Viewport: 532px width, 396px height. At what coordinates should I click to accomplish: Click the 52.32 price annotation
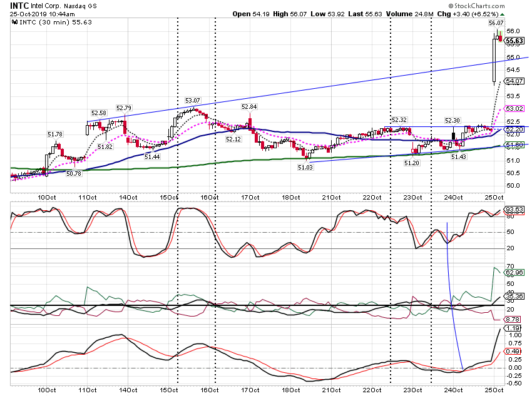[x=399, y=120]
